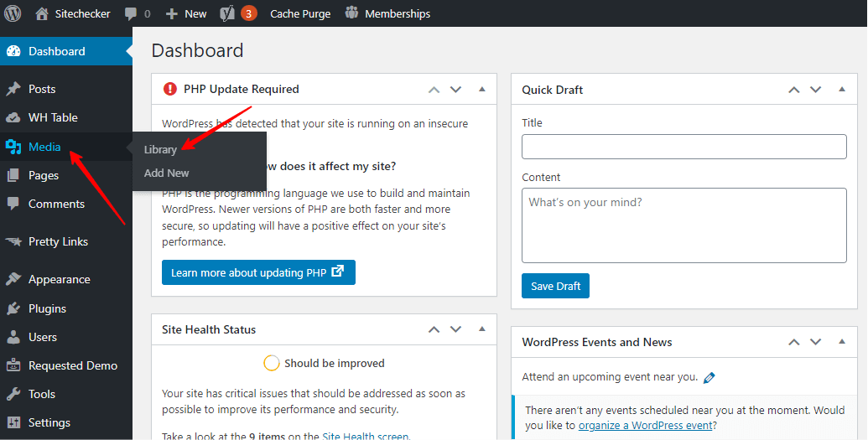Image resolution: width=868 pixels, height=440 pixels.
Task: Move Quick Draft panel down
Action: [815, 90]
